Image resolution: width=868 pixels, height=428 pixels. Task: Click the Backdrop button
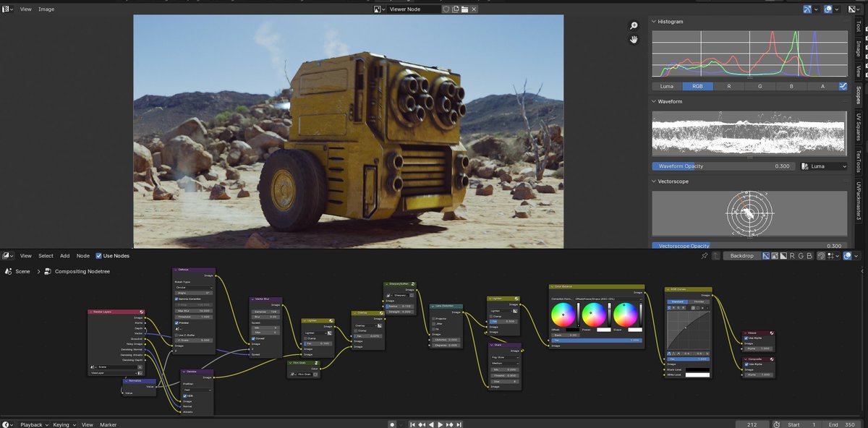coord(741,255)
